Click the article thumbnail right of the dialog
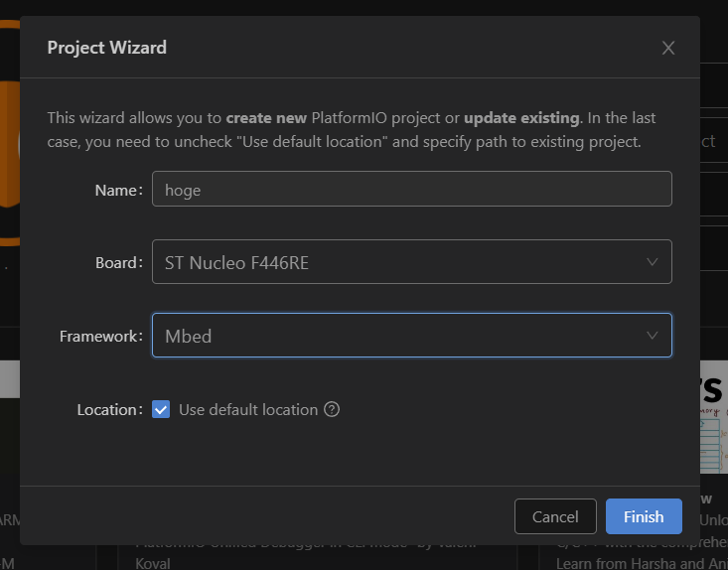This screenshot has height=570, width=728. pos(713,417)
